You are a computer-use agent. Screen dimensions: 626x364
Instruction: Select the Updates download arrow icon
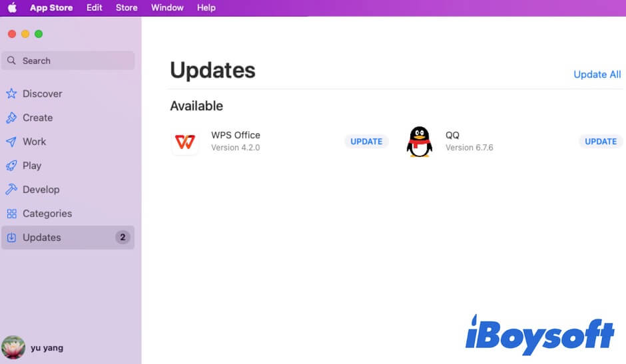point(11,238)
